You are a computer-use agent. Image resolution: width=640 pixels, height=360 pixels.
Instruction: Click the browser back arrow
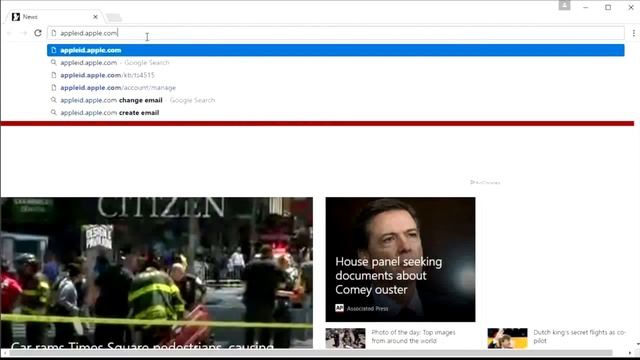click(9, 33)
